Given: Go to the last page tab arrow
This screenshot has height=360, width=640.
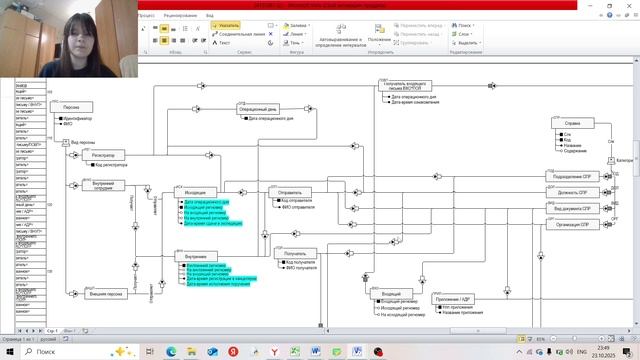Looking at the screenshot, I should [40, 331].
